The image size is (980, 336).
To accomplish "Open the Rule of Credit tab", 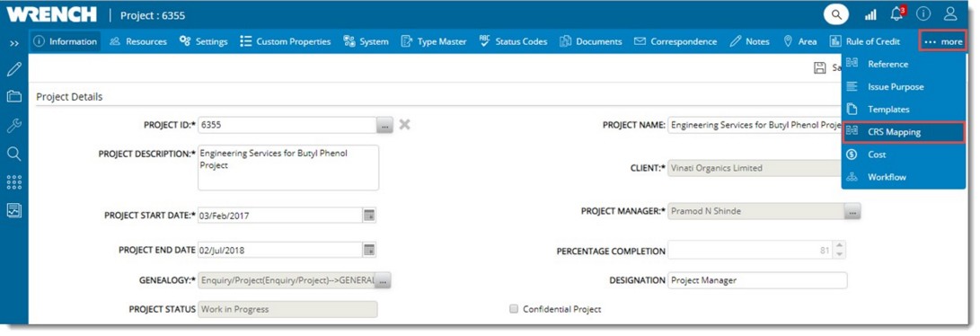I will pyautogui.click(x=865, y=42).
